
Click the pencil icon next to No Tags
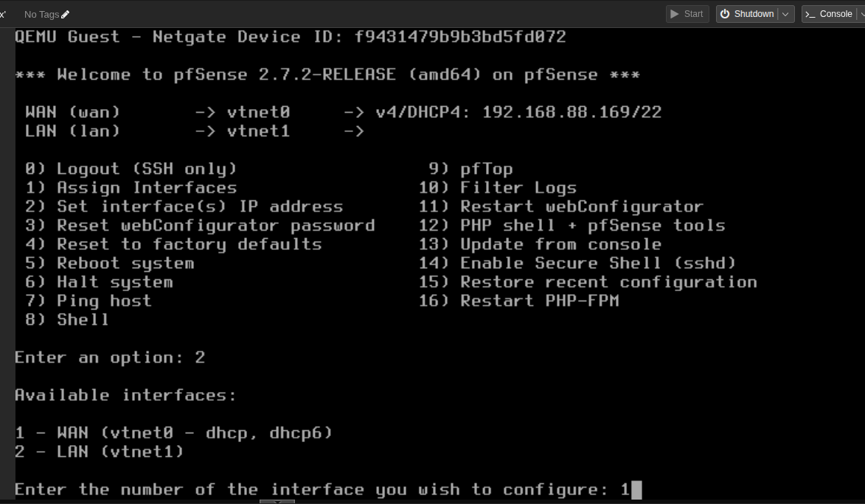(x=66, y=13)
